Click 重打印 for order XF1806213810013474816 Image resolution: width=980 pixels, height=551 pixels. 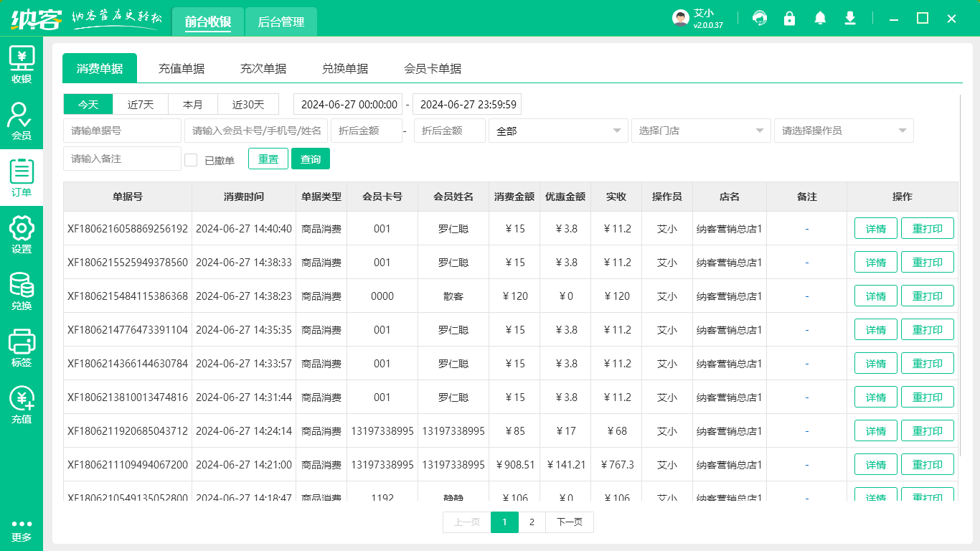(928, 397)
